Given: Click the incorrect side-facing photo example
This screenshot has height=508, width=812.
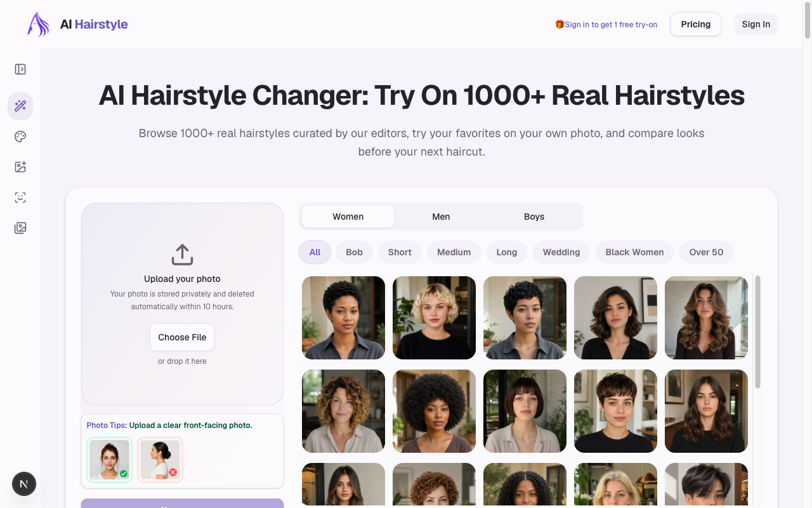Looking at the screenshot, I should pos(160,460).
